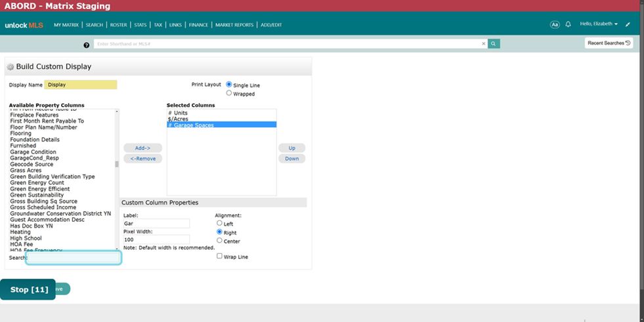Enable the Wrap Line checkbox

tap(219, 256)
